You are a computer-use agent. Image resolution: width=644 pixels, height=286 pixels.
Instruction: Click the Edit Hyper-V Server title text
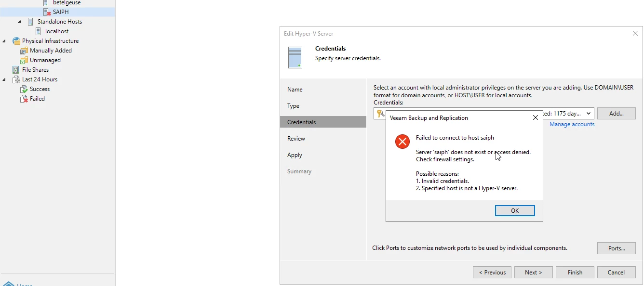click(x=309, y=34)
